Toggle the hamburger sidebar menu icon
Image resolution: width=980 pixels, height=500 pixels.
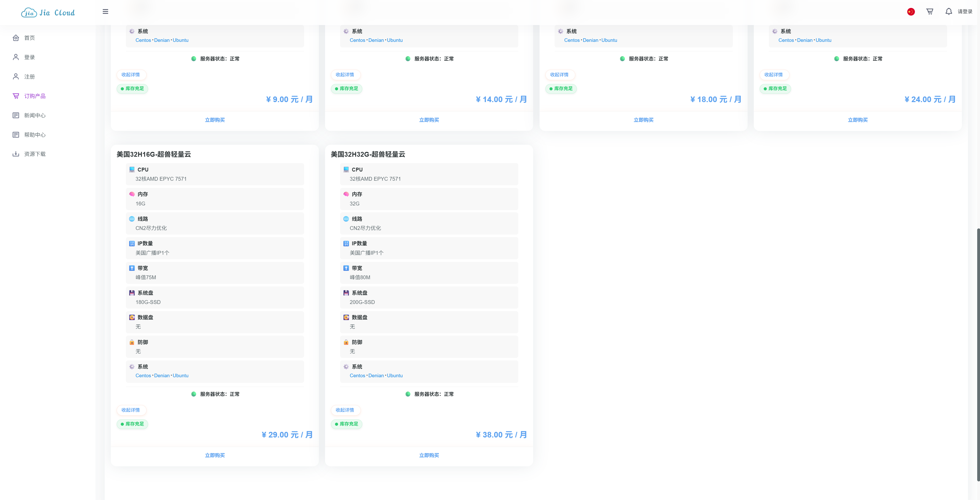pos(105,11)
